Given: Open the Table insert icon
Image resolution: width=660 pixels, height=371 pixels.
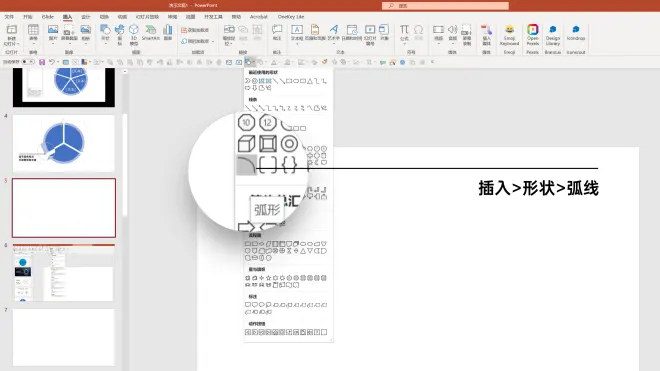Looking at the screenshot, I should click(x=33, y=33).
